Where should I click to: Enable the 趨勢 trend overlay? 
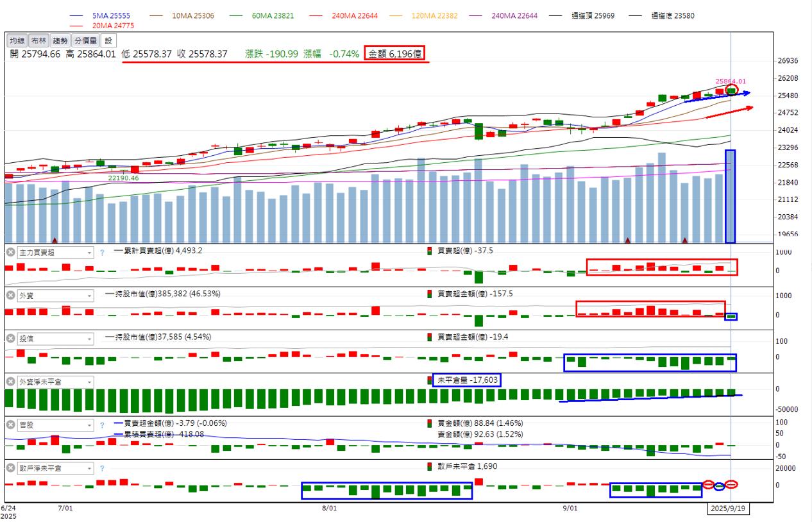click(x=60, y=40)
